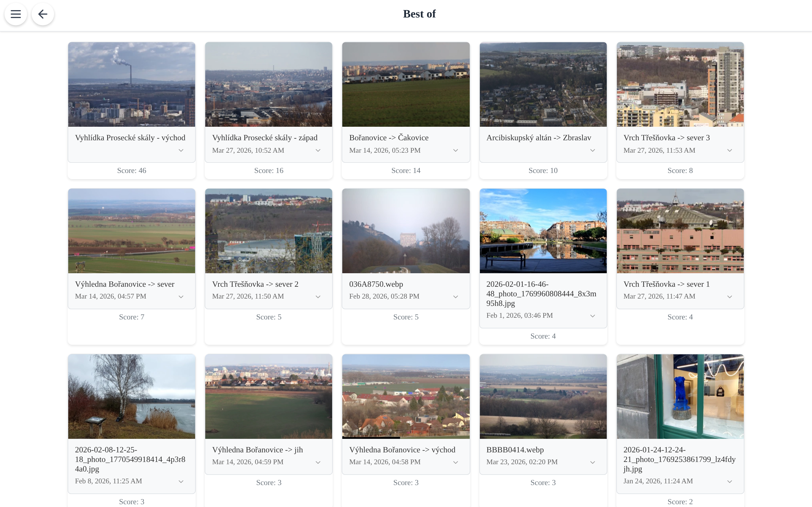Open the blue dog statue photo
This screenshot has width=812, height=507.
[x=680, y=396]
